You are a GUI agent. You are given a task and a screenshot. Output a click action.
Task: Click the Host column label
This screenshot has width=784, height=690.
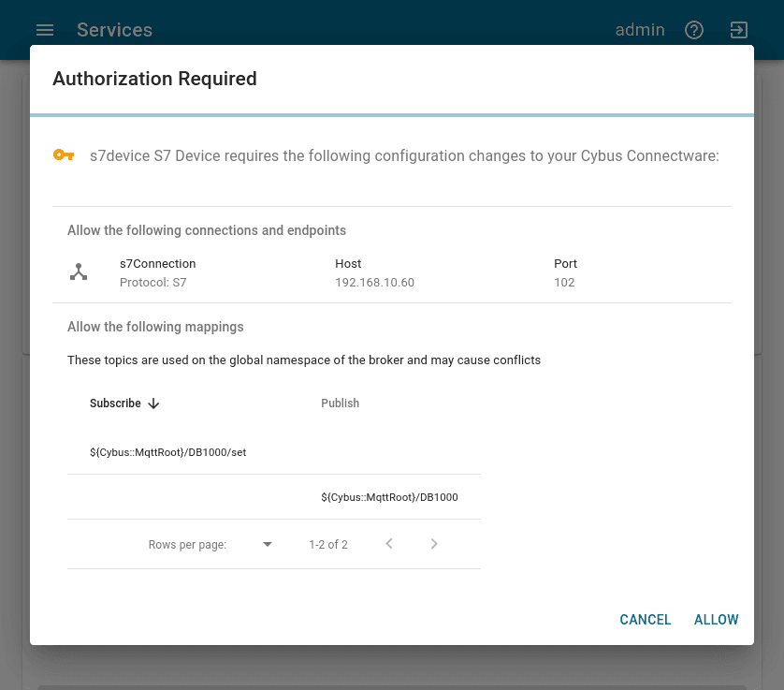pyautogui.click(x=348, y=264)
